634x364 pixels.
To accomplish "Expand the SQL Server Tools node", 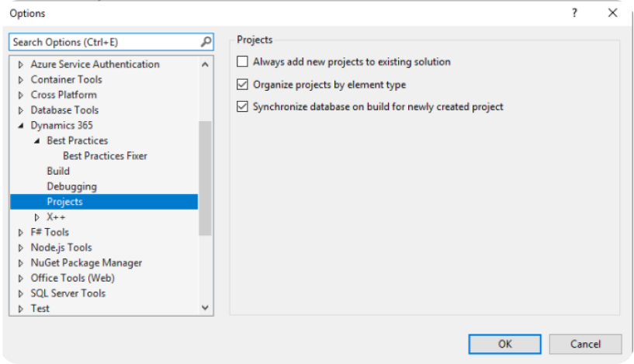I will point(21,293).
